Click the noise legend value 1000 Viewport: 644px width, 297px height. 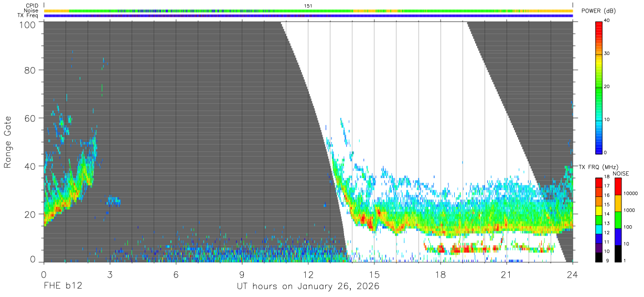point(630,210)
